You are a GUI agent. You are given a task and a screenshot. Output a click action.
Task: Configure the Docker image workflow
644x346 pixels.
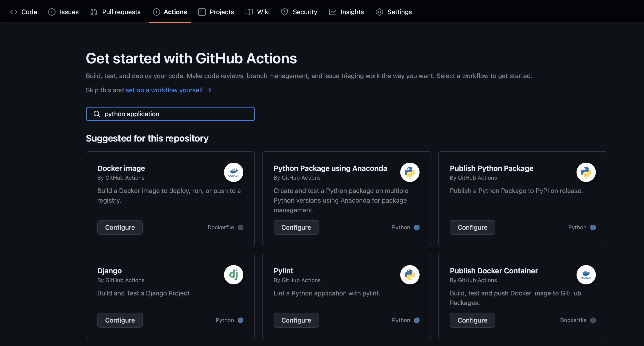pos(120,227)
